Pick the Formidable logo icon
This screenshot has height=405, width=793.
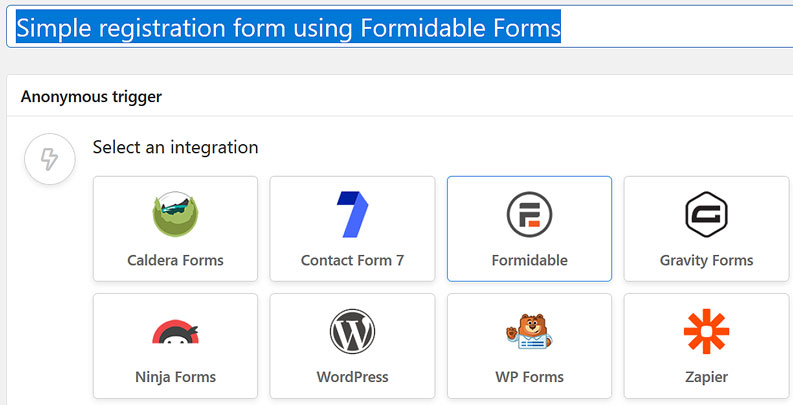[530, 214]
